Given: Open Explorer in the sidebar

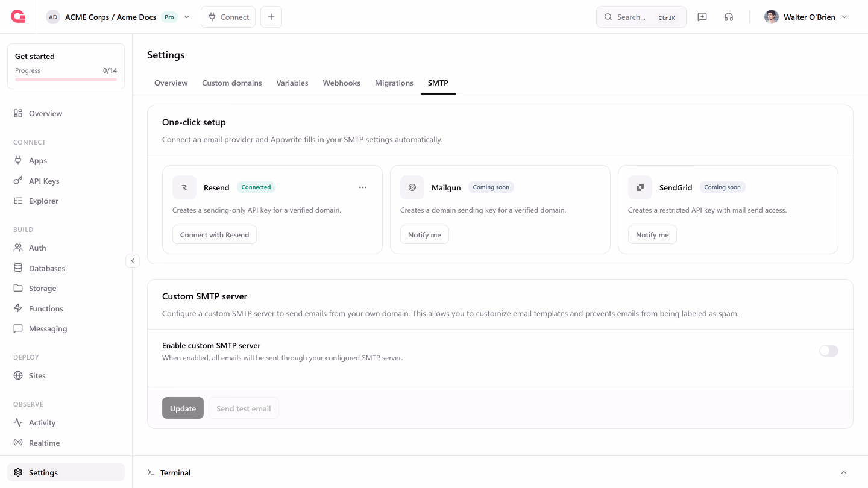Looking at the screenshot, I should [x=66, y=201].
